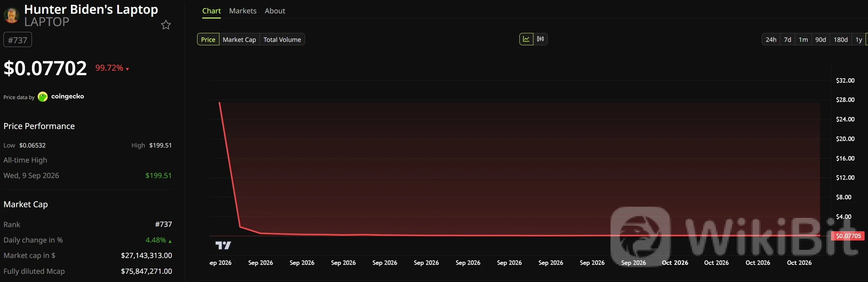868x282 pixels.
Task: Open the Markets tab
Action: 243,11
